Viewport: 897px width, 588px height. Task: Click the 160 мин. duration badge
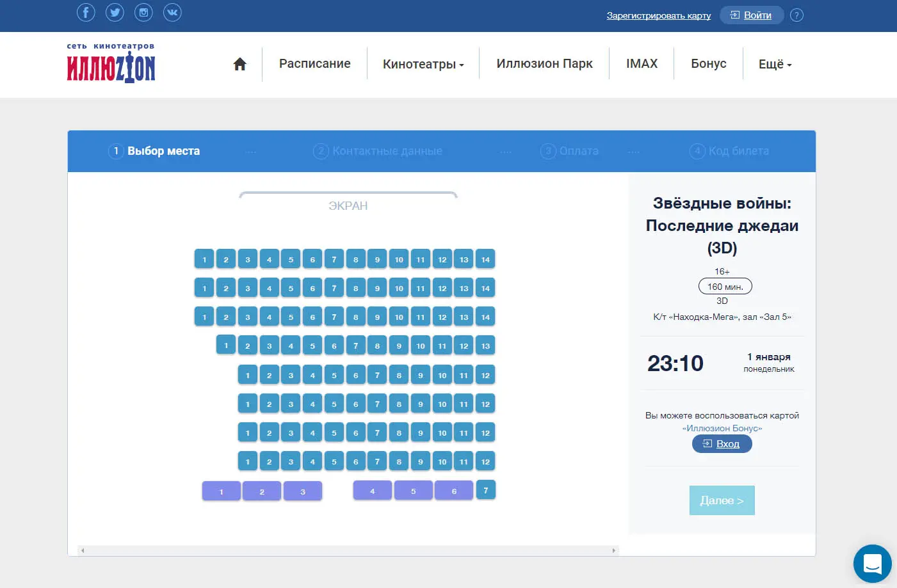tap(725, 287)
